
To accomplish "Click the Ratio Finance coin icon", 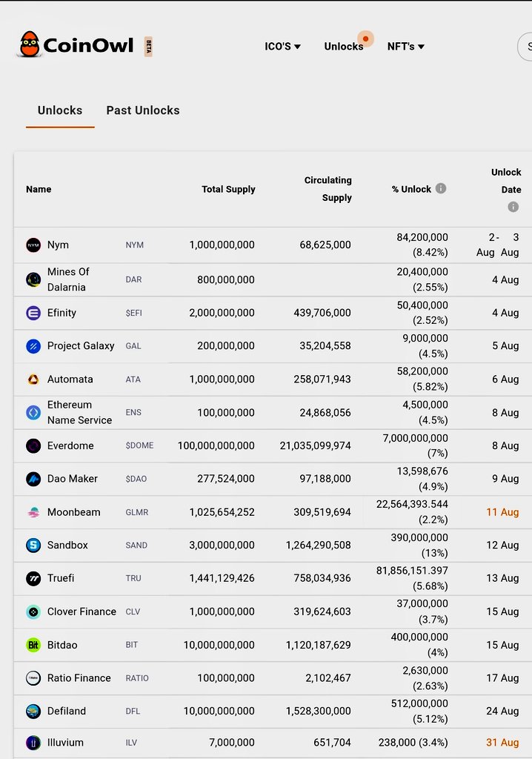I will click(x=33, y=678).
